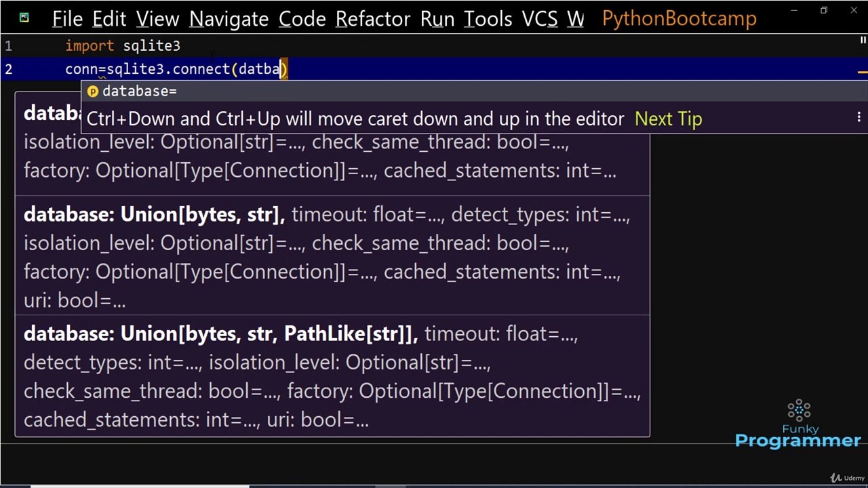Open the Navigate menu

click(x=229, y=19)
